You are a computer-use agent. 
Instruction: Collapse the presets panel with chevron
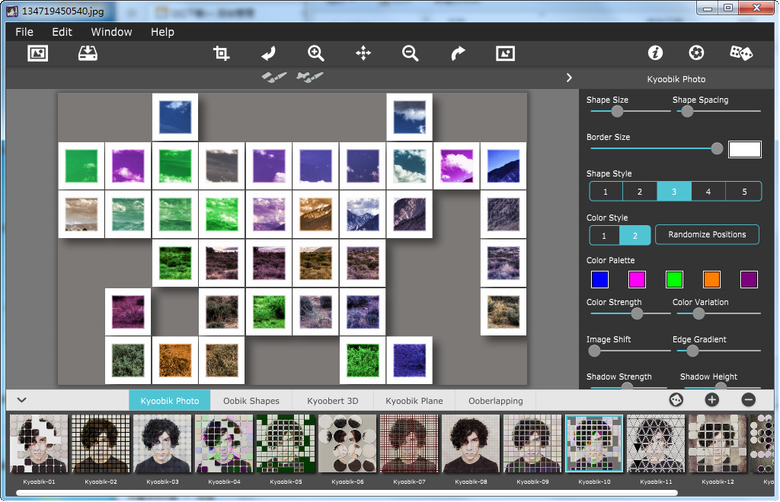coord(22,400)
